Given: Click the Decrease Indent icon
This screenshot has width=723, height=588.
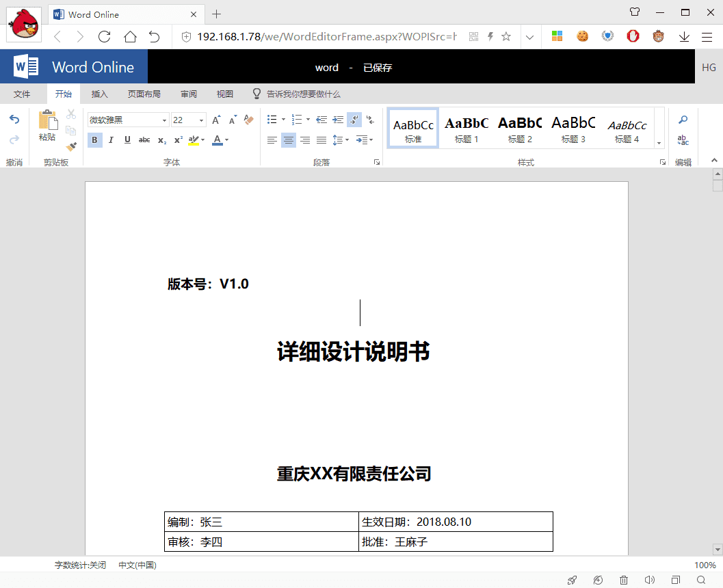Looking at the screenshot, I should (x=321, y=120).
